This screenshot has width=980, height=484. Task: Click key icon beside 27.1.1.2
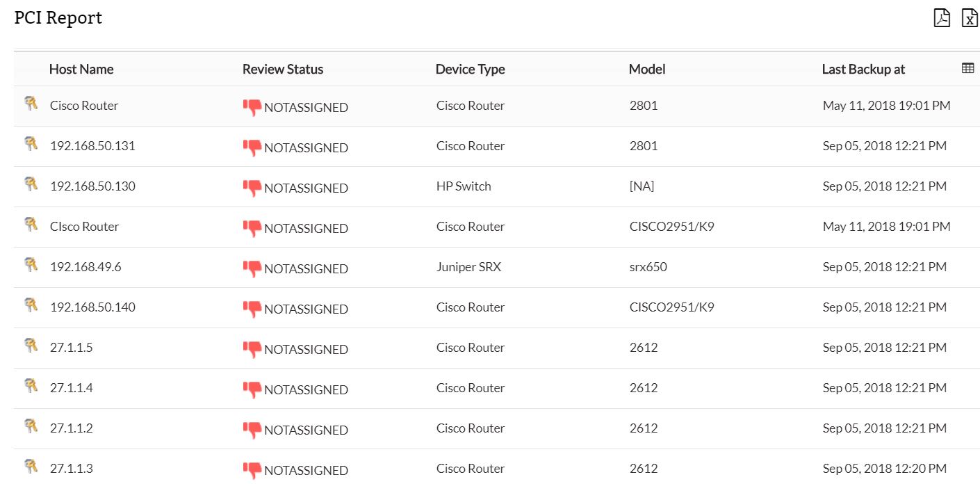point(31,426)
